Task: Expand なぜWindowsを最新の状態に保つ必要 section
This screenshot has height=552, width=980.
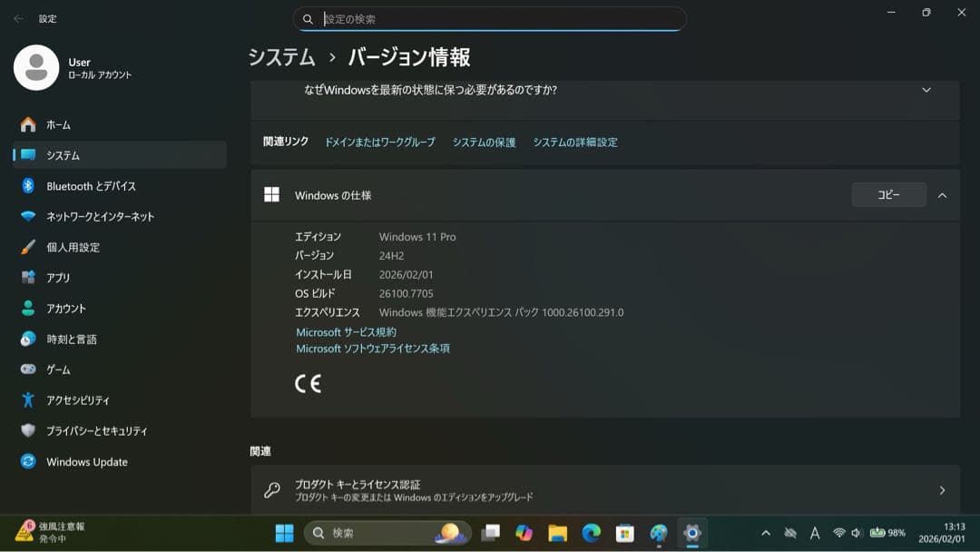Action: pos(926,90)
